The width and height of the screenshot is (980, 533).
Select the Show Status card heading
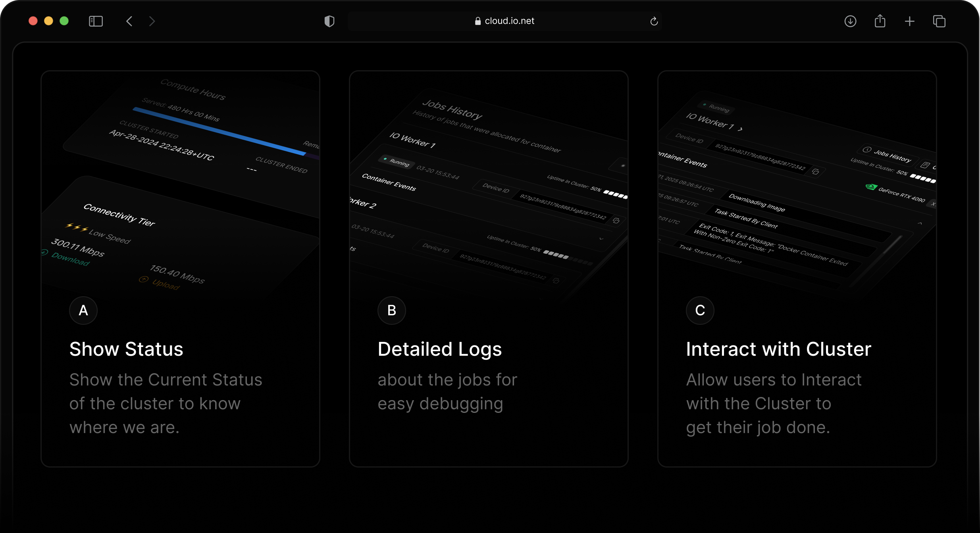pos(126,349)
